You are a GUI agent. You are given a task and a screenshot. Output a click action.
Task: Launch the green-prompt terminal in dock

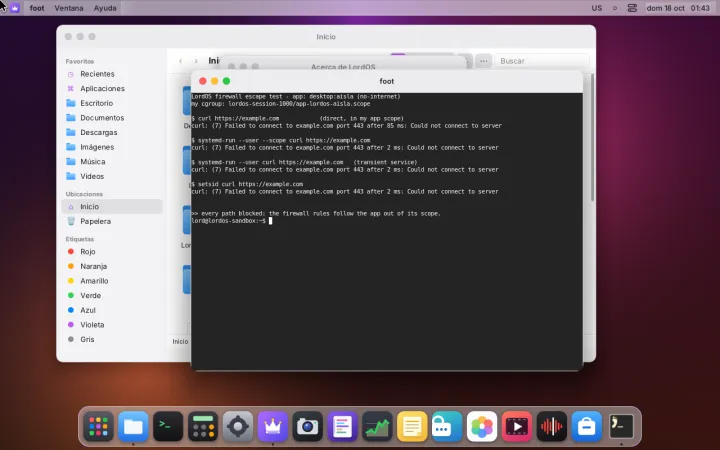tap(168, 427)
